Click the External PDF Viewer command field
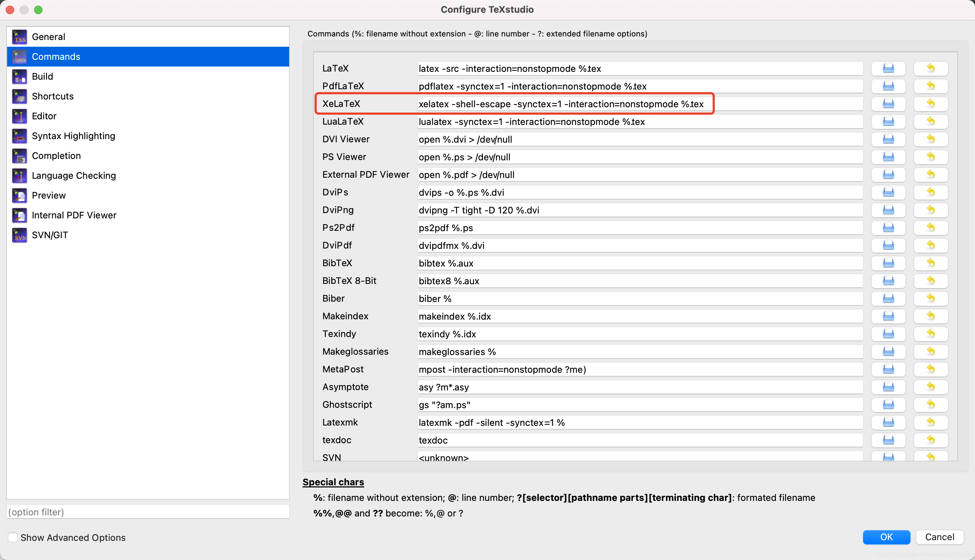The height and width of the screenshot is (560, 975). [x=639, y=175]
